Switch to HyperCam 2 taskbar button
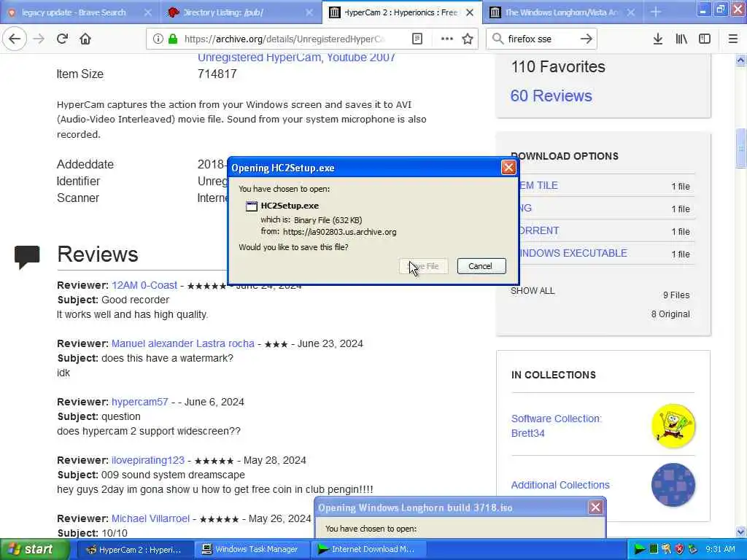747x560 pixels. click(133, 550)
